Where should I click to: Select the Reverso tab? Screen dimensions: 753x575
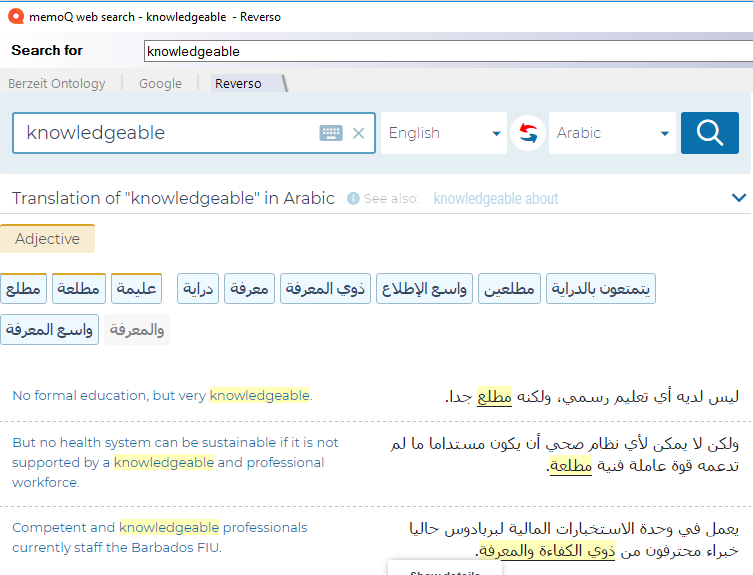coord(238,84)
